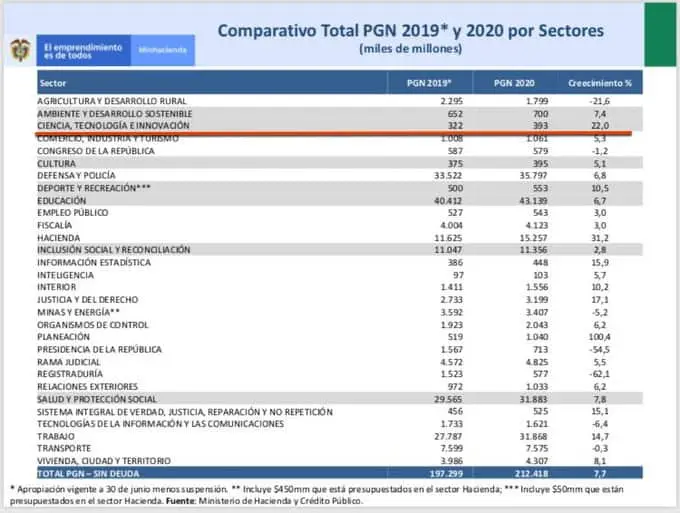This screenshot has height=513, width=680.
Task: Click growth value -54,5 for Presidencia
Action: point(599,350)
